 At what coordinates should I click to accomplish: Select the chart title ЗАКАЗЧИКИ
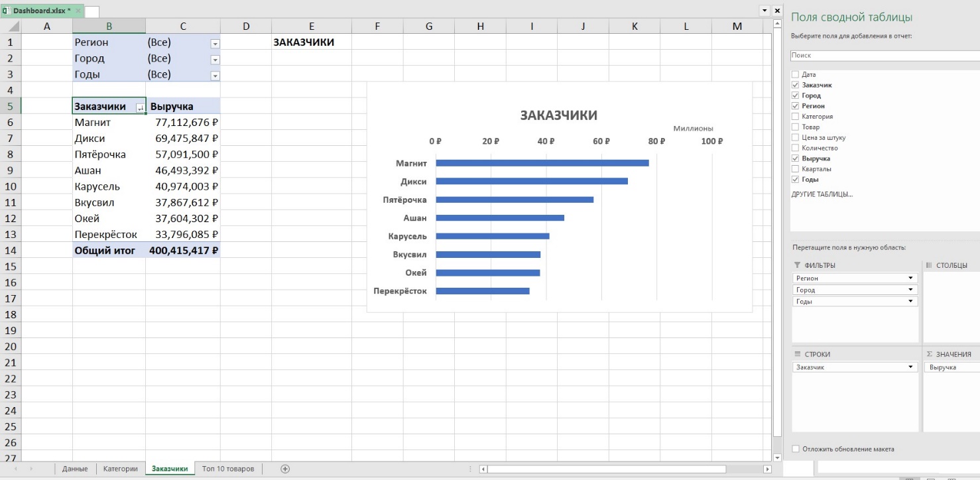point(558,115)
